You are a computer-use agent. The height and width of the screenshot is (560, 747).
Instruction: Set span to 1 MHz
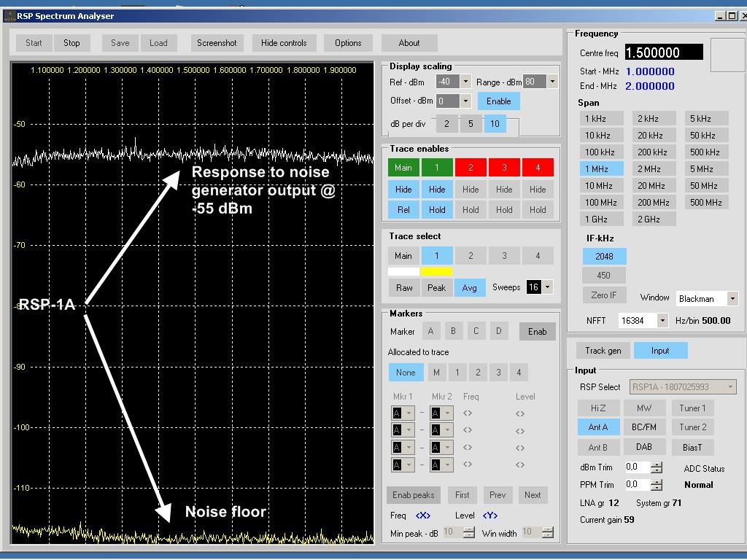click(x=601, y=168)
